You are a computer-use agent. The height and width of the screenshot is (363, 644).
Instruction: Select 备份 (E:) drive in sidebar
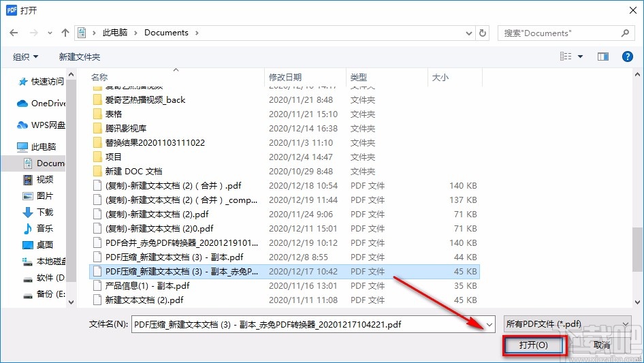[44, 294]
